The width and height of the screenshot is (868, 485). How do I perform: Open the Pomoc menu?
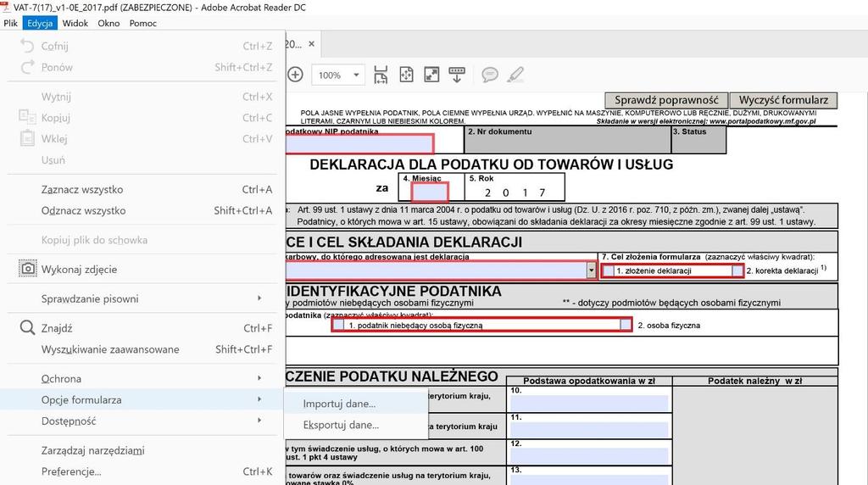pos(142,23)
